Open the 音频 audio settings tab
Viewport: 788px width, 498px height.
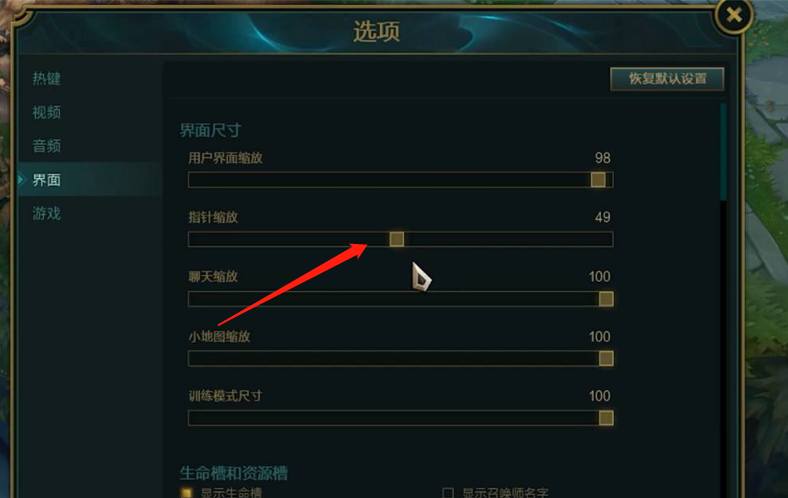coord(47,146)
